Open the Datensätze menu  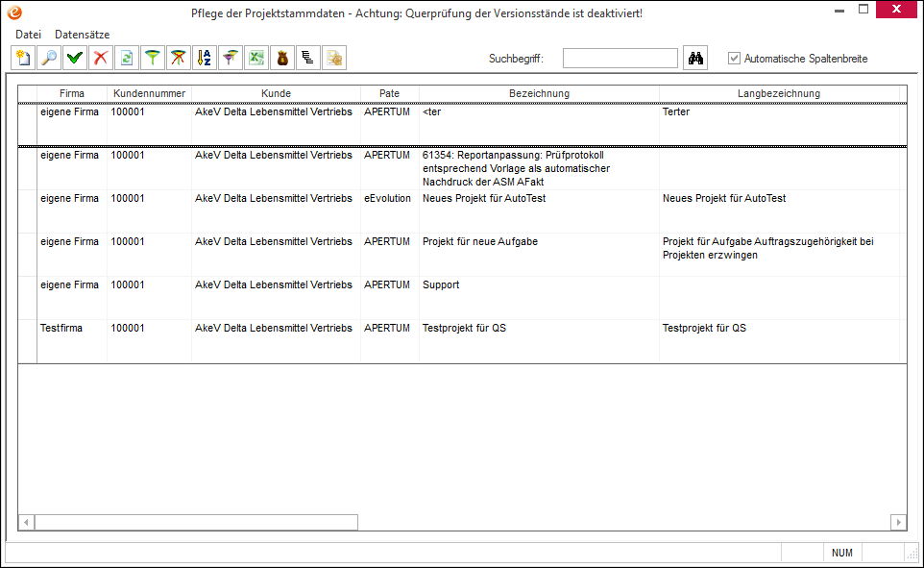(x=82, y=35)
